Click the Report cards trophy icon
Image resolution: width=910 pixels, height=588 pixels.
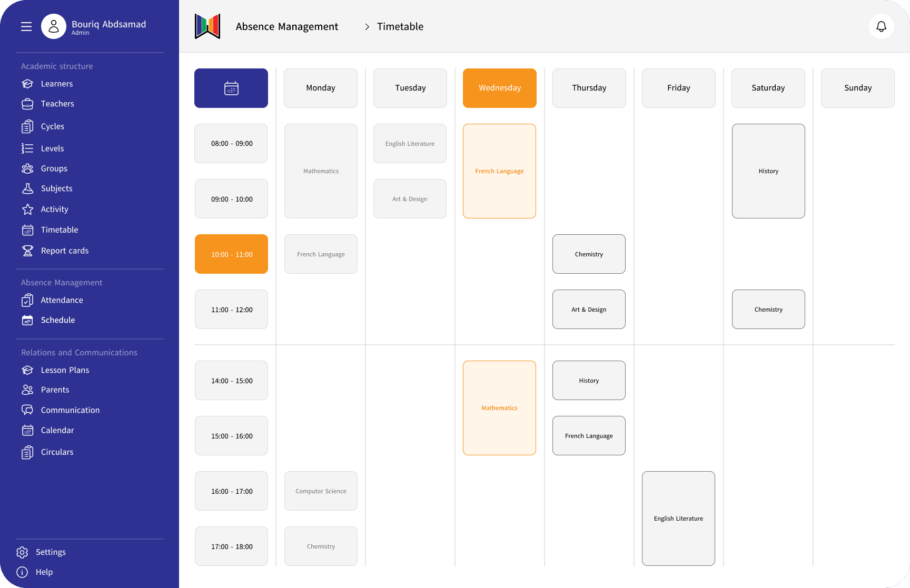(27, 251)
